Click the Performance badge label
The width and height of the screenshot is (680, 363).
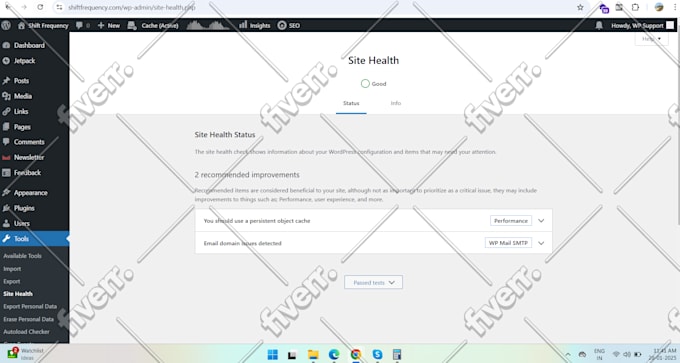pos(511,221)
